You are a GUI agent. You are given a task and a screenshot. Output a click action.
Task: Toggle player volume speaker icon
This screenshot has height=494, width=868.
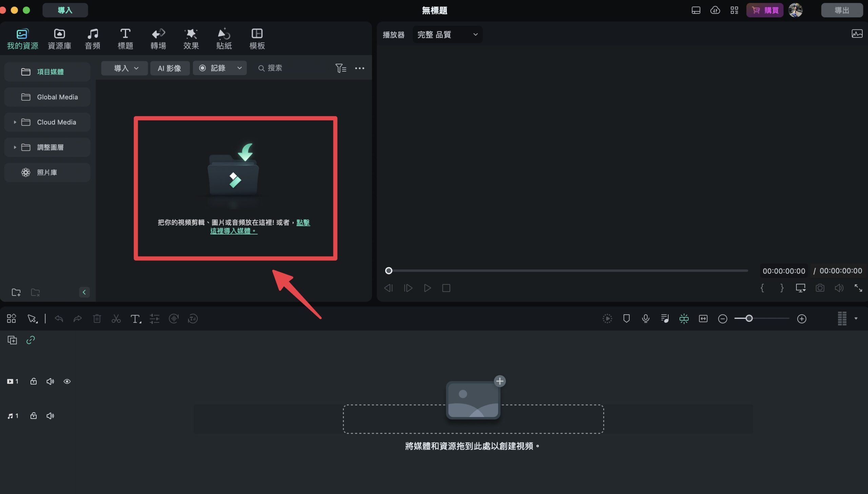[839, 288]
